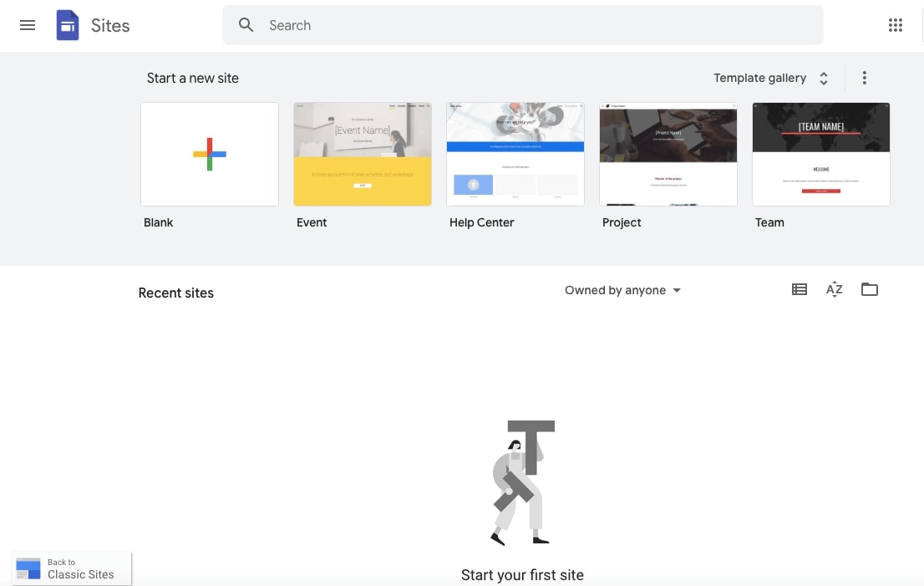Click the Sites title text

point(110,25)
